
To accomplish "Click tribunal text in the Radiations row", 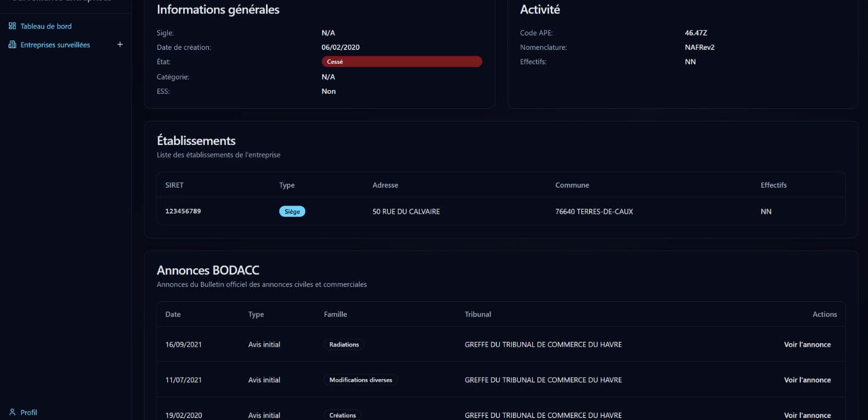I will point(543,344).
